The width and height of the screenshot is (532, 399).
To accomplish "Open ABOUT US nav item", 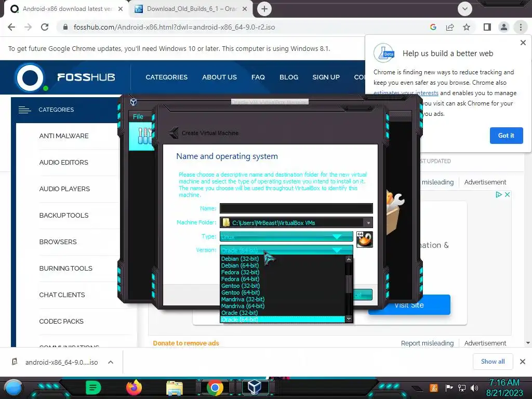I will click(x=220, y=77).
